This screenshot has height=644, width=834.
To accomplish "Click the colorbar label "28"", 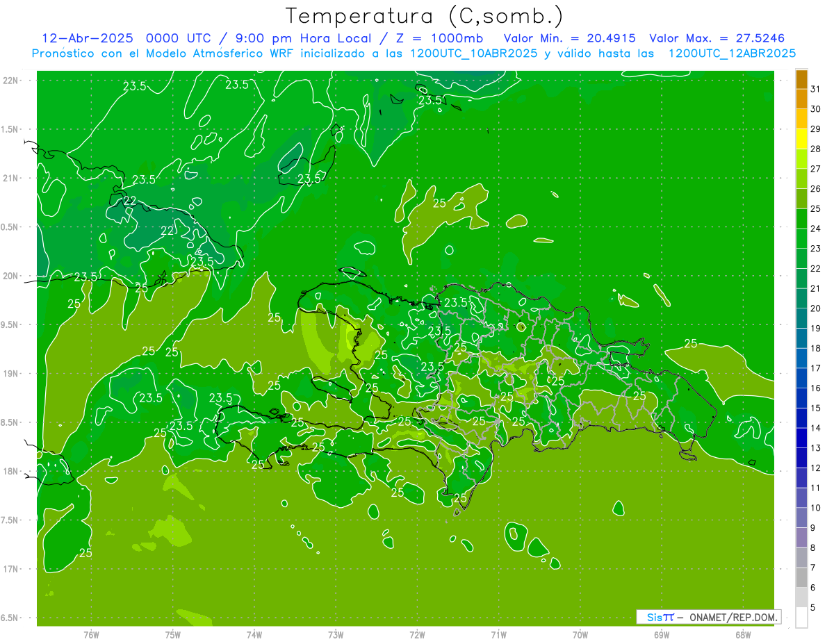I will (x=816, y=149).
